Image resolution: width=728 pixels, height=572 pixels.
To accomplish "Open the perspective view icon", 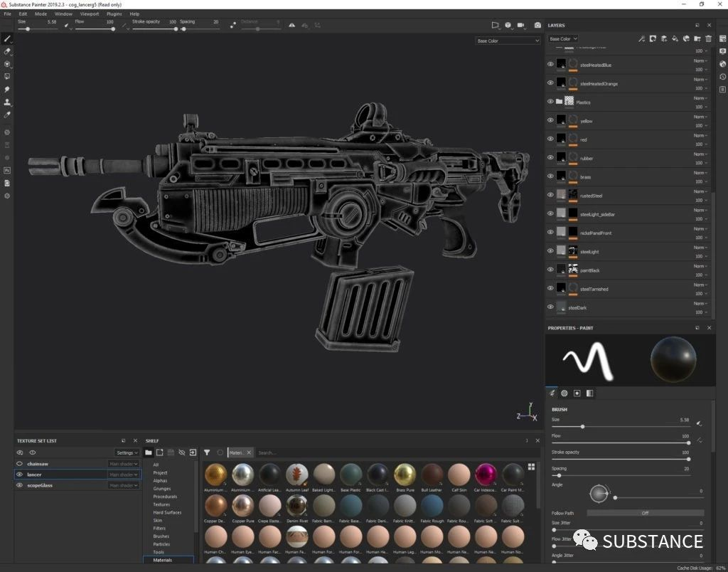I will coord(495,25).
